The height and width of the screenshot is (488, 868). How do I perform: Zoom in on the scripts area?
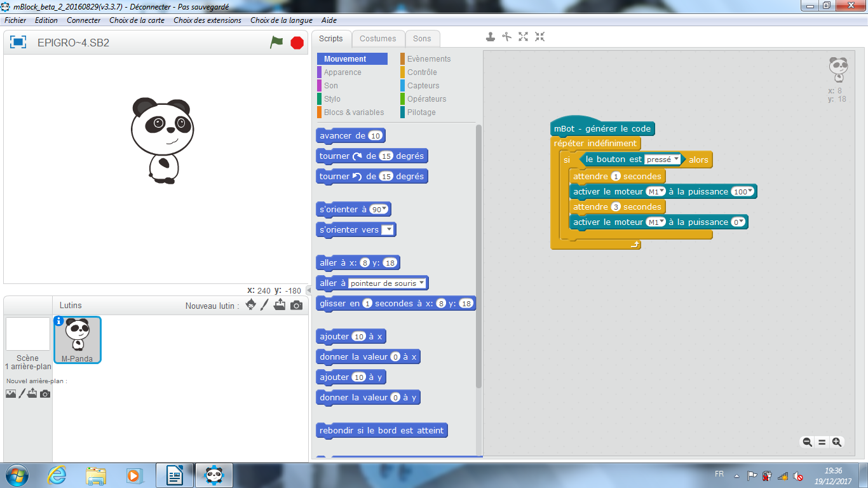point(837,442)
